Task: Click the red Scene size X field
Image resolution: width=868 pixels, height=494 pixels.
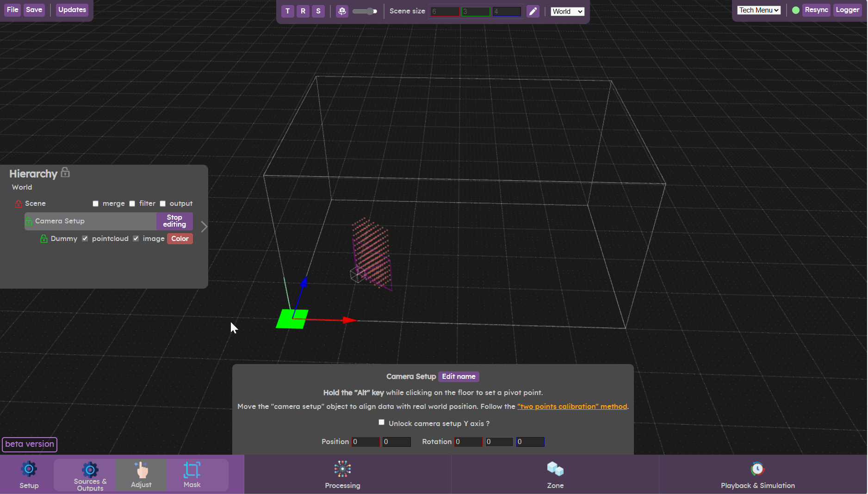Action: tap(445, 12)
